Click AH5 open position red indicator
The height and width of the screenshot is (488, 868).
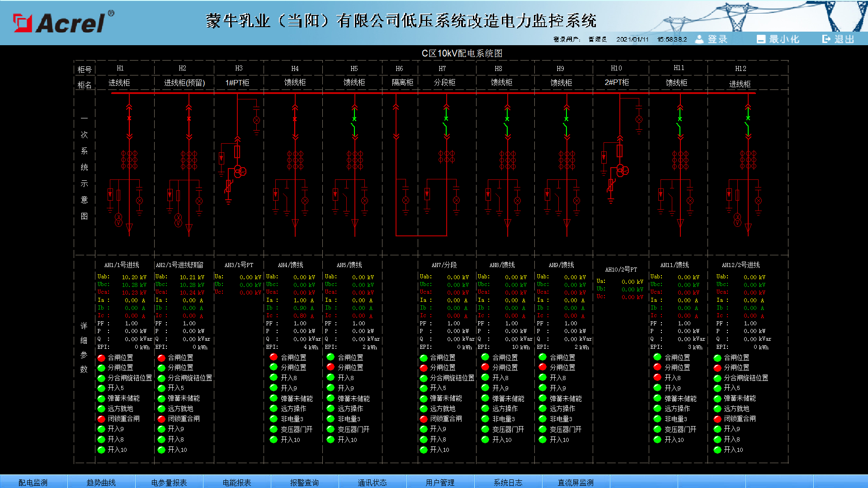click(x=330, y=367)
